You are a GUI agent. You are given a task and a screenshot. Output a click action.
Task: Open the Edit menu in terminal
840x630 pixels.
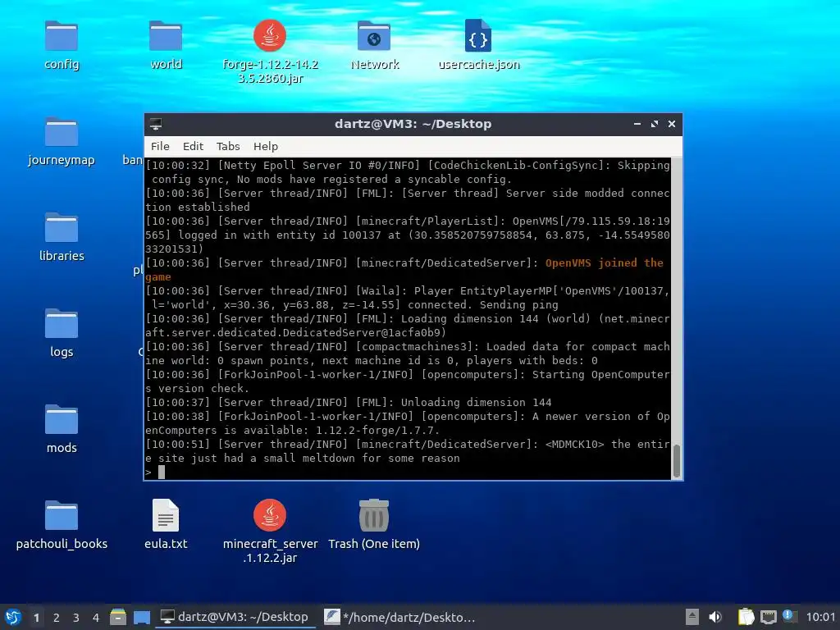(x=193, y=146)
